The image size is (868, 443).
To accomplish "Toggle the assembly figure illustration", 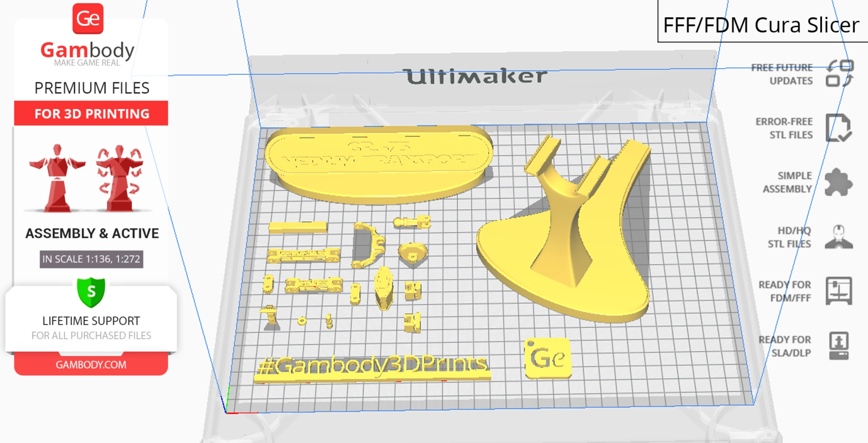I will [58, 177].
